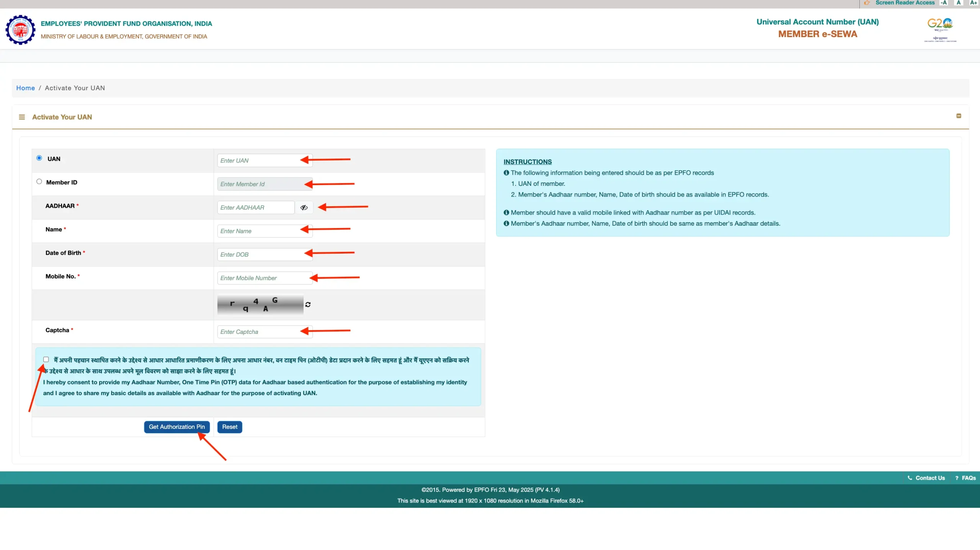The height and width of the screenshot is (550, 980).
Task: Increase font size with A+
Action: pyautogui.click(x=973, y=3)
